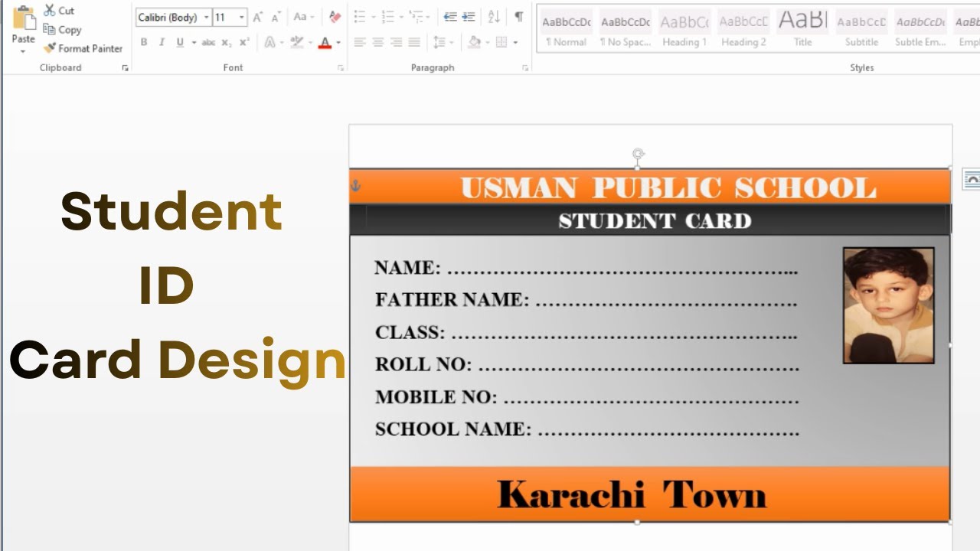Apply the Normal style

[567, 29]
